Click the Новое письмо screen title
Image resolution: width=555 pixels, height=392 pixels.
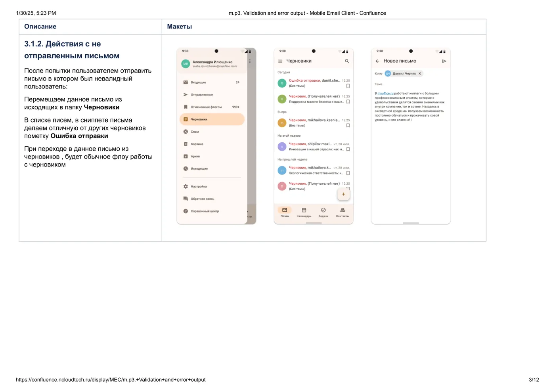(400, 61)
